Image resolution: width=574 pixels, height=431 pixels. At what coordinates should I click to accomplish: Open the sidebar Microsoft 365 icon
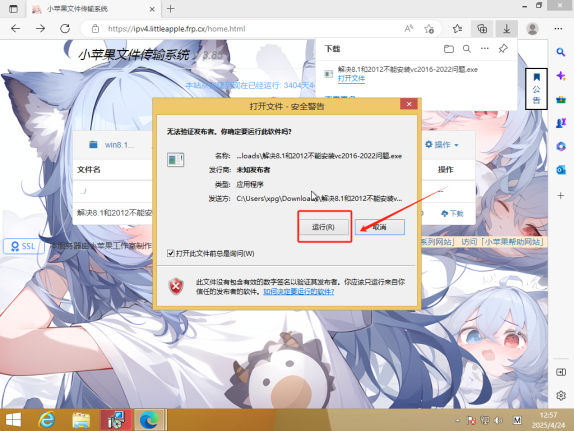point(561,146)
